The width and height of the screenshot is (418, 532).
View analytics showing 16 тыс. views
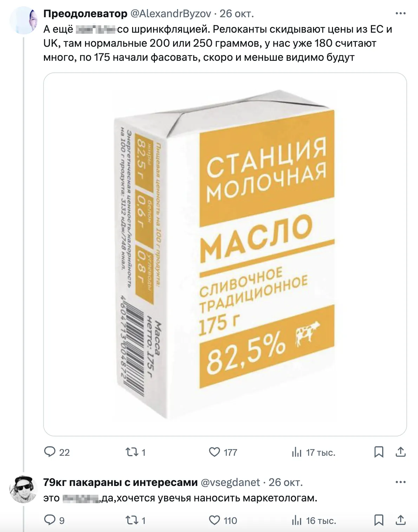[x=297, y=520]
